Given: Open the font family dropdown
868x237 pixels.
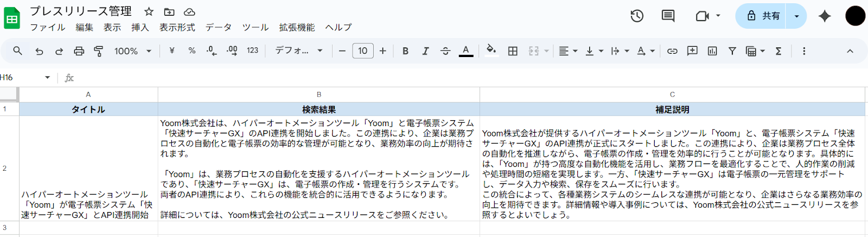Looking at the screenshot, I should 299,51.
